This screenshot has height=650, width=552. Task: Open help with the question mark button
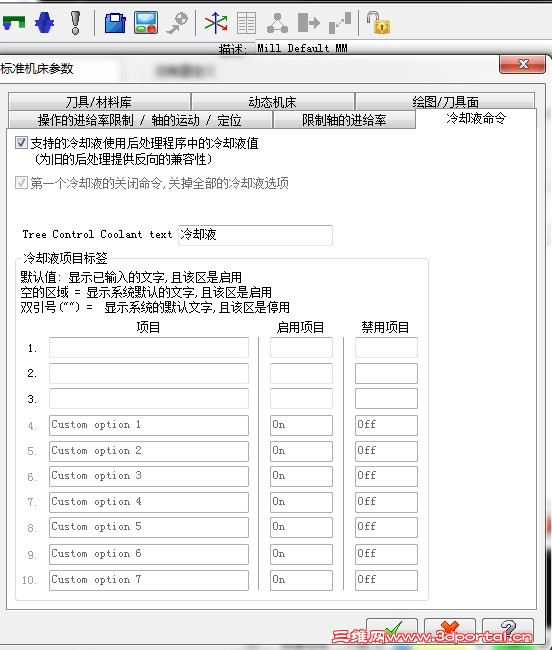coord(508,630)
